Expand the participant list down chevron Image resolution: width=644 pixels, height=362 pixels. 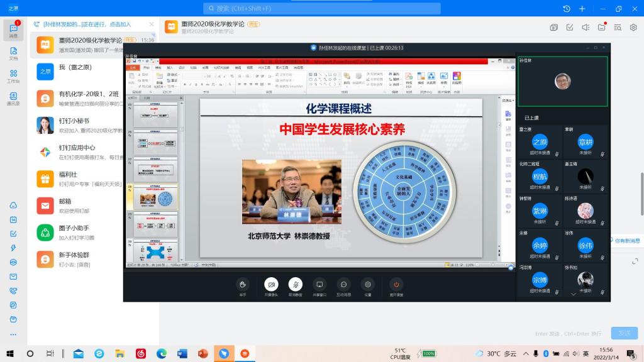[572, 293]
